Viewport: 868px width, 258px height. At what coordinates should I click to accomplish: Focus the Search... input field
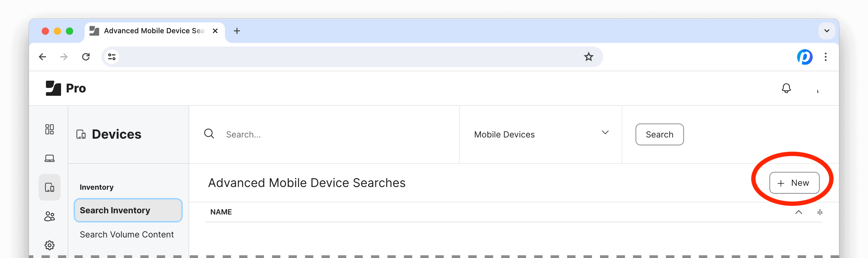pyautogui.click(x=337, y=134)
